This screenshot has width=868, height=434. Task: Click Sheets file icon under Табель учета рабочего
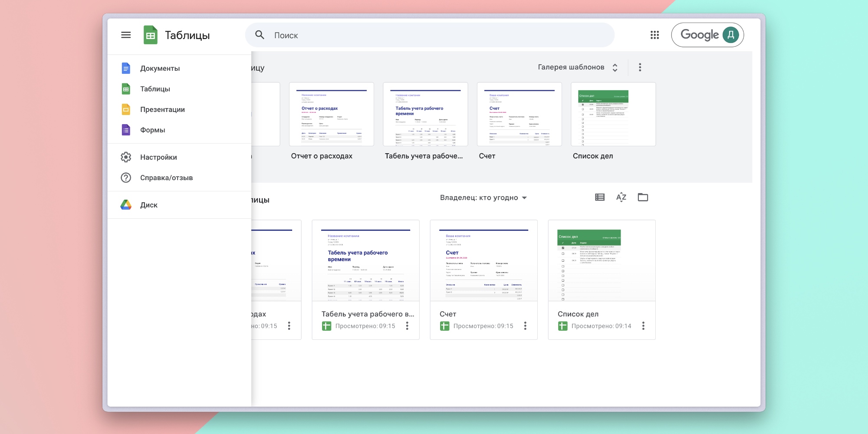(326, 326)
